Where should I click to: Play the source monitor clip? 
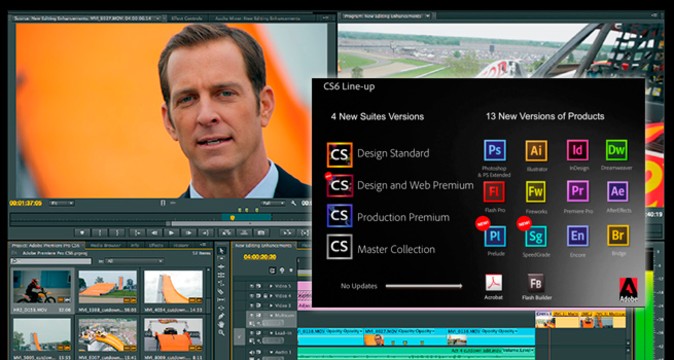[x=171, y=232]
